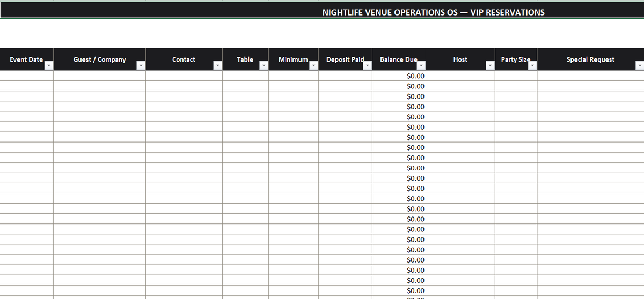Select the Special Request header cell
Image resolution: width=644 pixels, height=299 pixels.
[x=590, y=59]
